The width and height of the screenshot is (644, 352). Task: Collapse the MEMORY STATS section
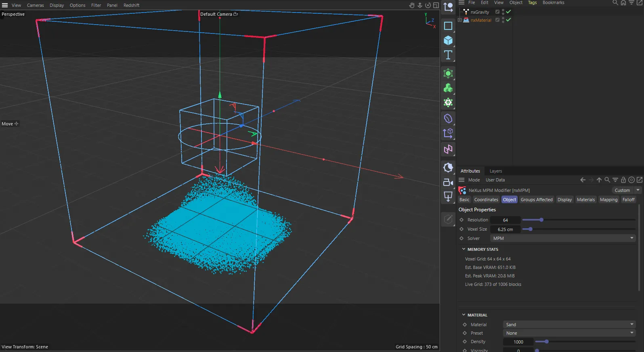coord(464,249)
